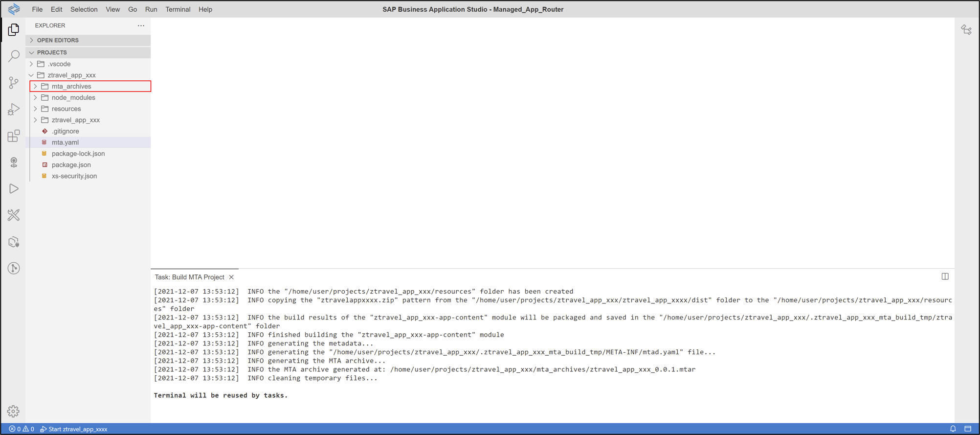Open the .gitignore file
The width and height of the screenshot is (980, 435).
[88, 131]
